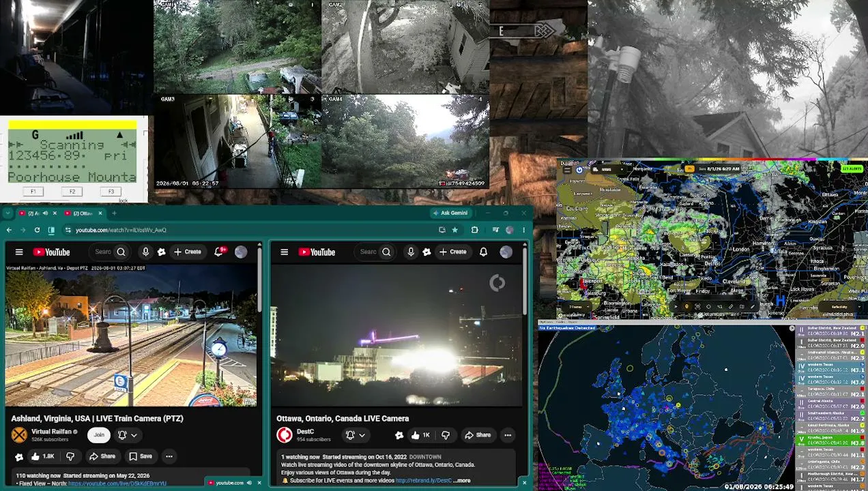The width and height of the screenshot is (868, 491).
Task: Bookmark this page with the star icon
Action: coord(455,230)
